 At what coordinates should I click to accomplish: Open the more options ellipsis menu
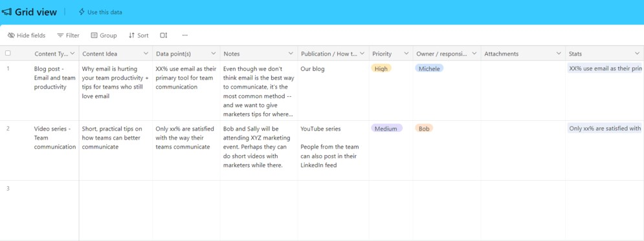(x=185, y=36)
